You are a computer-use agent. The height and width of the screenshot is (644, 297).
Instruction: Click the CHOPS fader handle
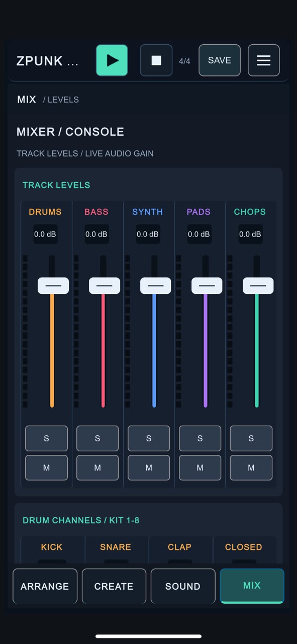[x=258, y=285]
